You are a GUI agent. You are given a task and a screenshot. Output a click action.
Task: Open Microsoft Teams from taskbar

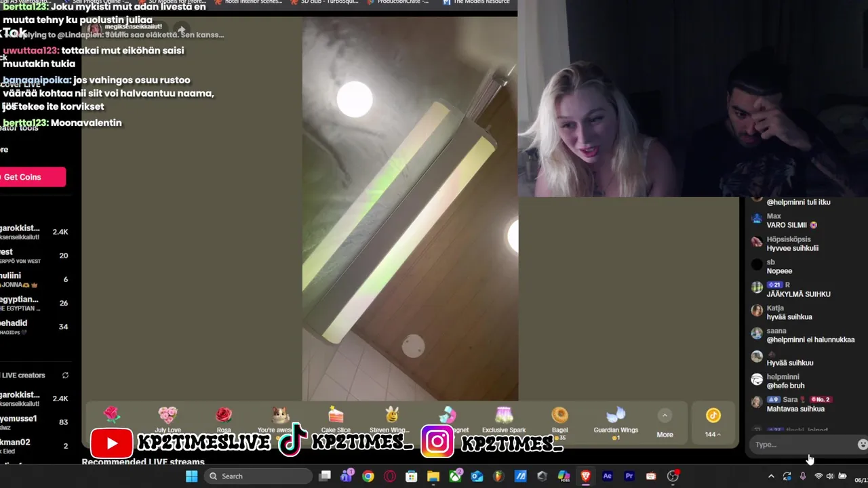click(x=347, y=476)
